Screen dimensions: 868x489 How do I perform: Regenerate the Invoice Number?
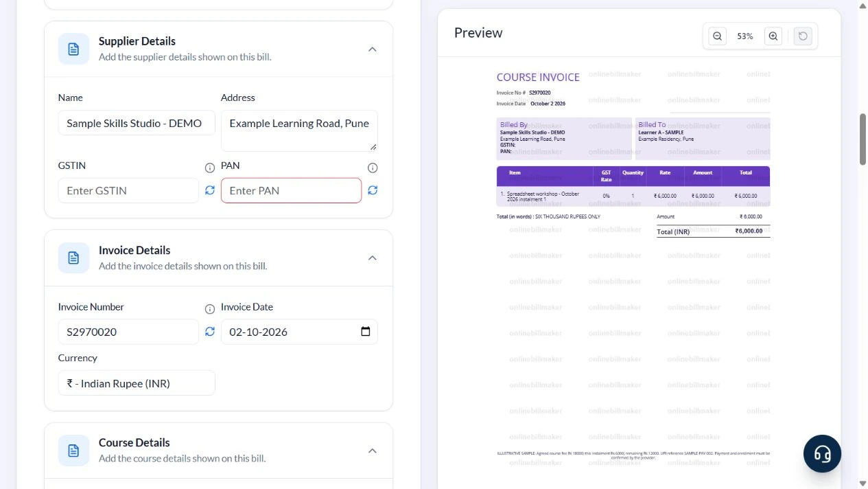[x=210, y=332]
